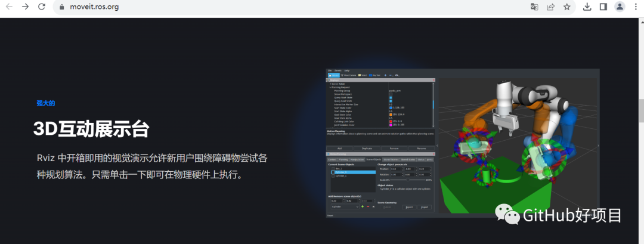The image size is (644, 244).
Task: Click the camera view options icon
Action: point(397,75)
